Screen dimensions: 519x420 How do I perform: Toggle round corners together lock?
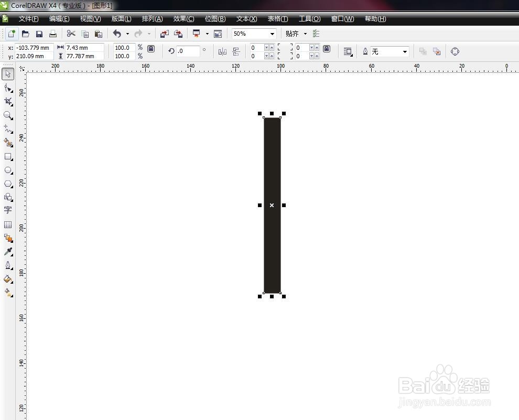pyautogui.click(x=327, y=49)
